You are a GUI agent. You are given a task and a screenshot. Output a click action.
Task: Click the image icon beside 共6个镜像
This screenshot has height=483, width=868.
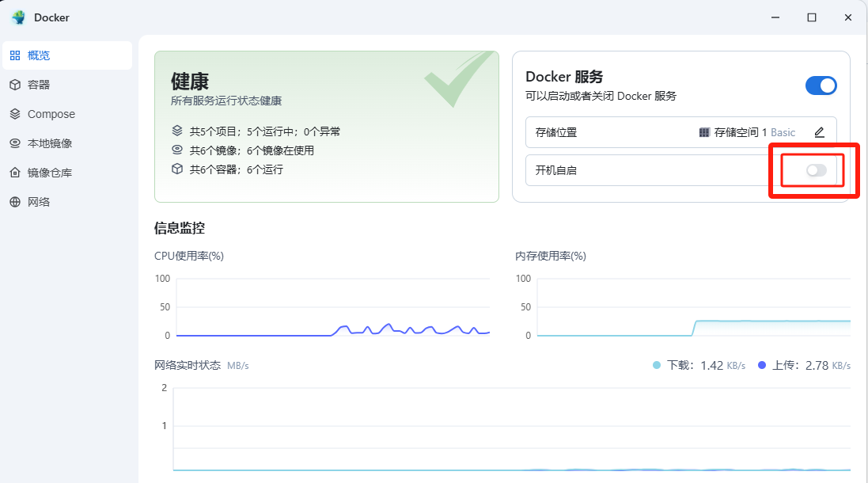coord(177,150)
